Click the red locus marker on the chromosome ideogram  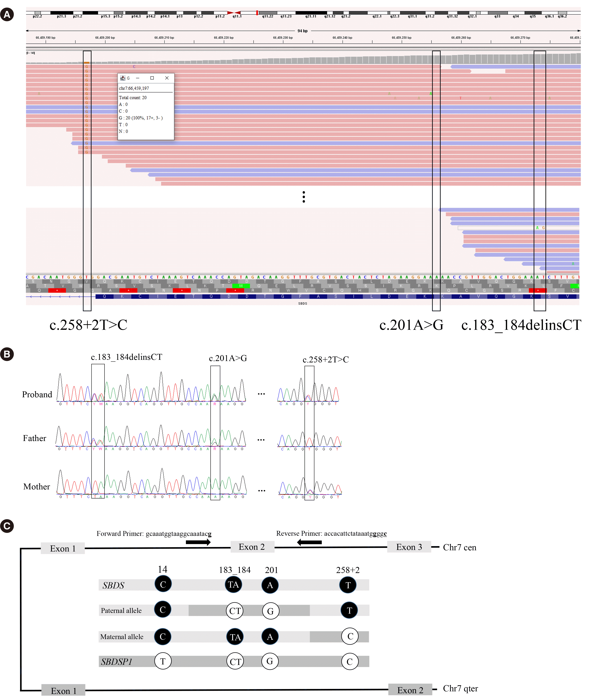point(257,13)
